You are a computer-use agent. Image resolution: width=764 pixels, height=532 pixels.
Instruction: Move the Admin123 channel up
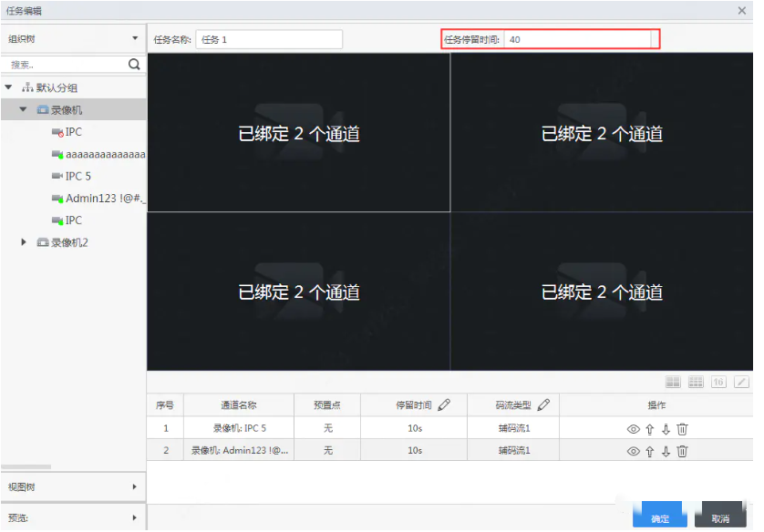click(x=649, y=450)
